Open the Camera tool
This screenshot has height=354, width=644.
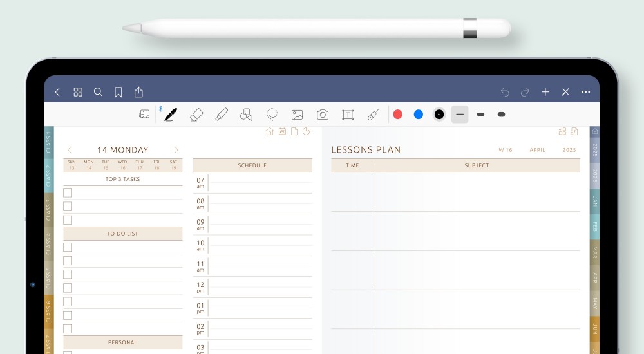323,115
